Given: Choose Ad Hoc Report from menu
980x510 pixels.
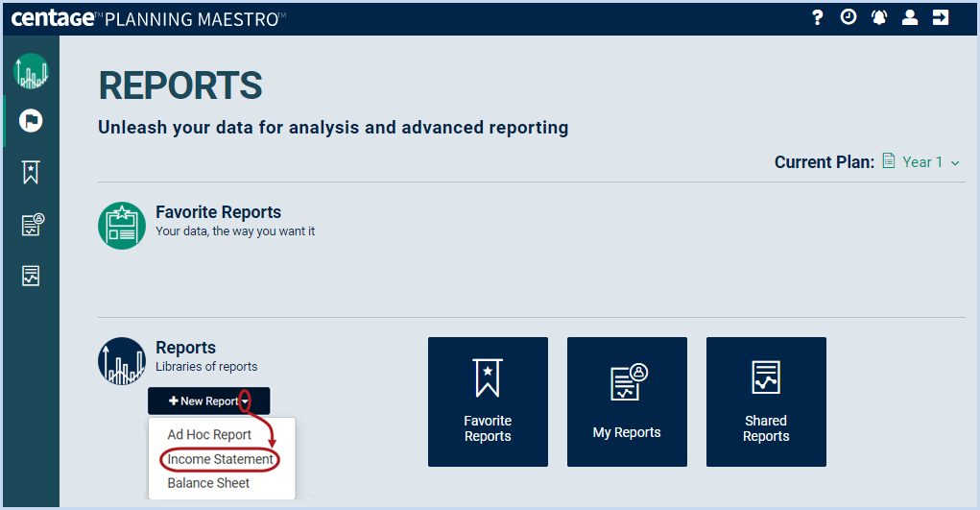Looking at the screenshot, I should (x=209, y=434).
